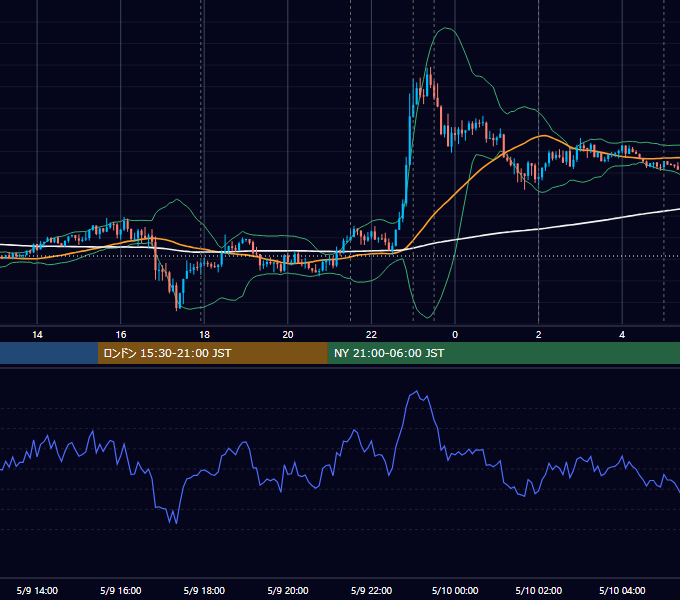The image size is (680, 600).
Task: Click the 22 hour label on upper axis
Action: click(x=371, y=335)
